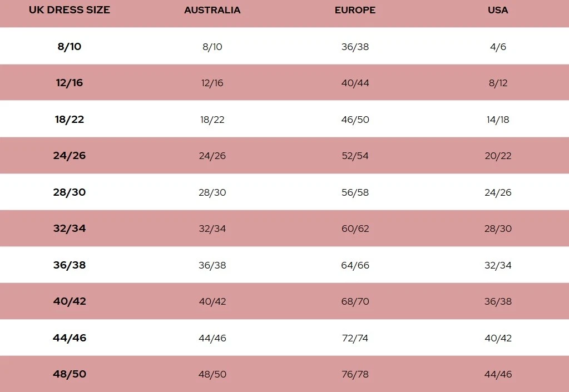Select UK dress size 12/16 row label

70,83
